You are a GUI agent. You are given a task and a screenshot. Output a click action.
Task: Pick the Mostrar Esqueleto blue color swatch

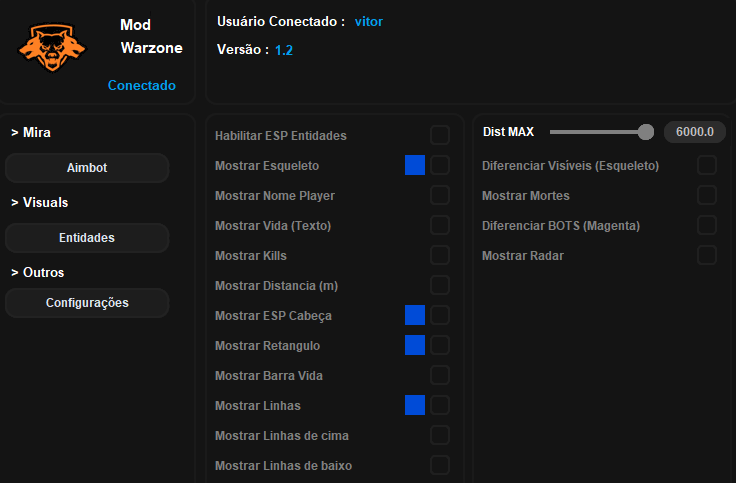[x=415, y=165]
